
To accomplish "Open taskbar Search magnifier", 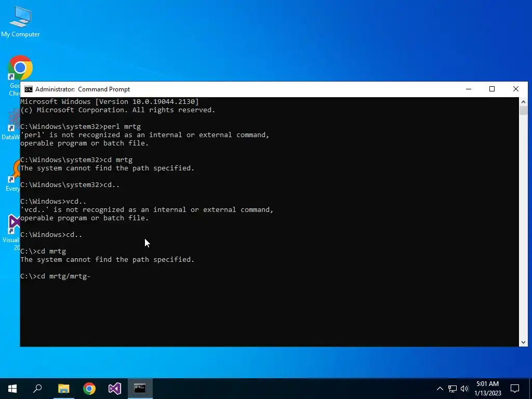I will [x=37, y=389].
